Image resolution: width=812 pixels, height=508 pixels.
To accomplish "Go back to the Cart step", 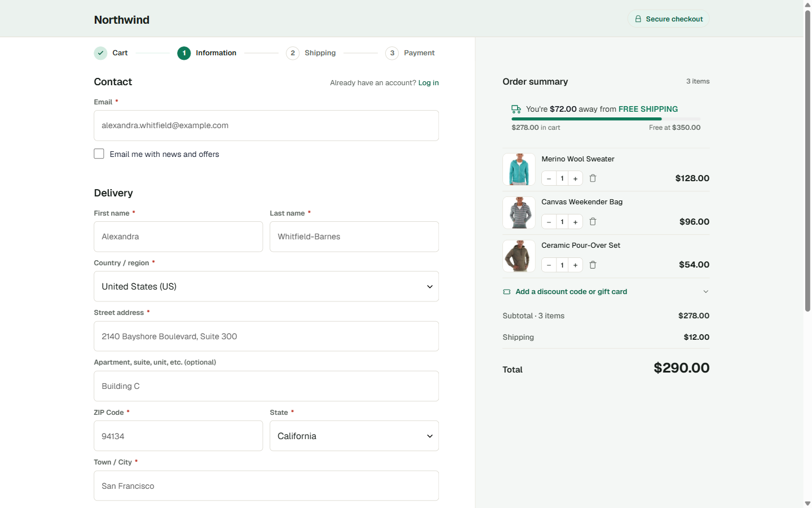I will pos(120,53).
